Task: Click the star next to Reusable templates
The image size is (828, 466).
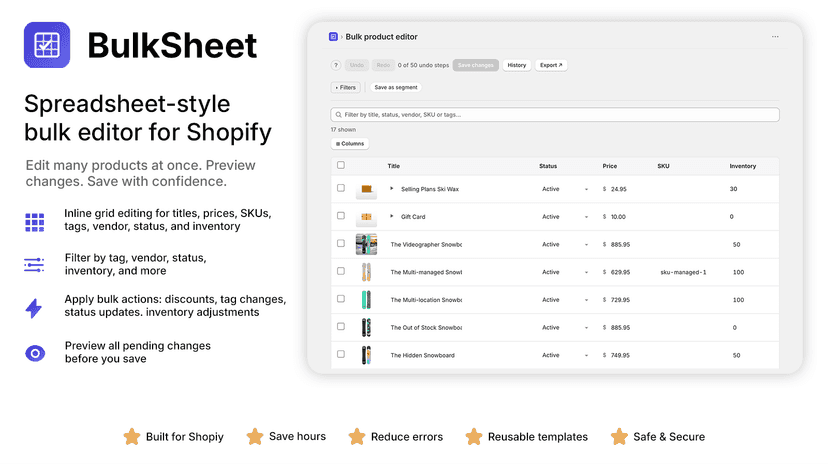Action: pyautogui.click(x=474, y=436)
